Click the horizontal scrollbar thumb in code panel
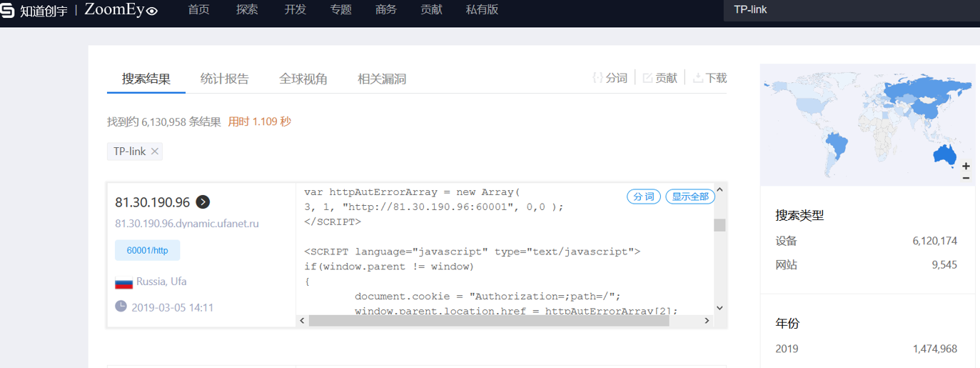Screen dimensions: 980x368 click(489, 321)
